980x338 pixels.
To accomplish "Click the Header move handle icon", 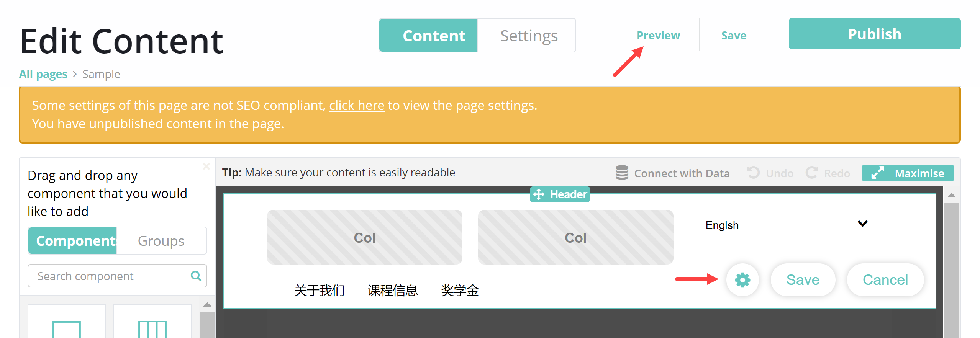I will 539,194.
